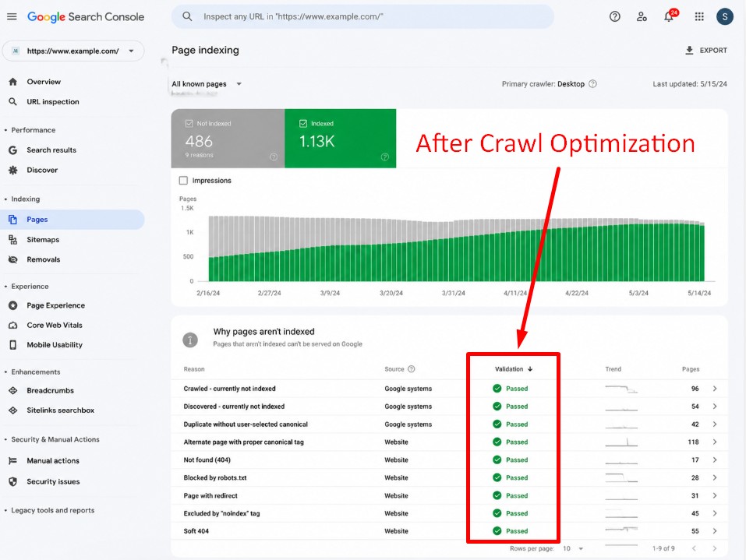The height and width of the screenshot is (560, 746).
Task: Click the Breadcrumbs diamond icon
Action: (12, 390)
